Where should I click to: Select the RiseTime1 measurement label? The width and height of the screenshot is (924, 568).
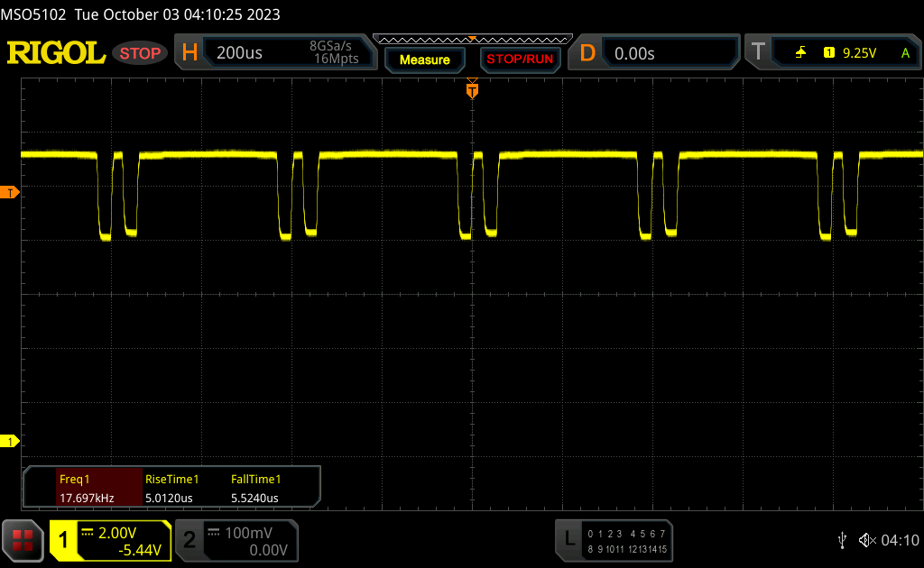click(x=172, y=479)
